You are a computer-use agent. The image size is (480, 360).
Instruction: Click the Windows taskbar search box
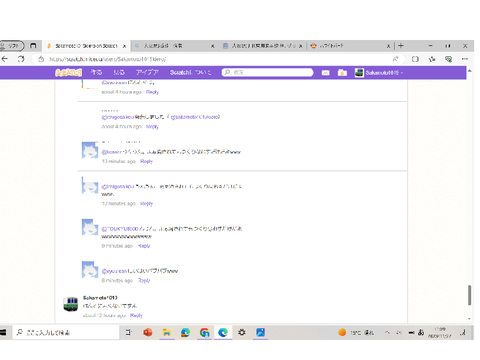click(x=66, y=332)
